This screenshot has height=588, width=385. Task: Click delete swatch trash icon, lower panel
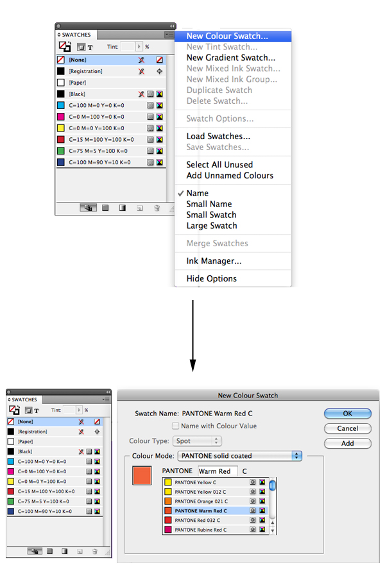click(94, 551)
